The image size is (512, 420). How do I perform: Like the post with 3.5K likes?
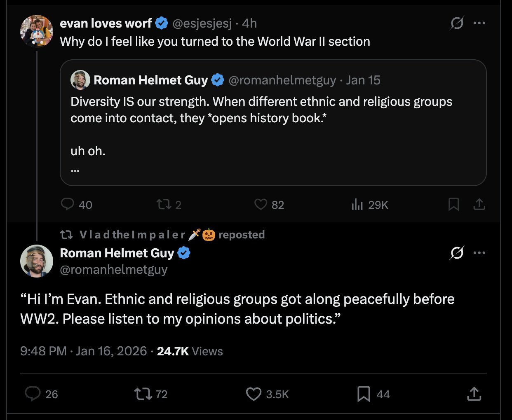pyautogui.click(x=254, y=394)
